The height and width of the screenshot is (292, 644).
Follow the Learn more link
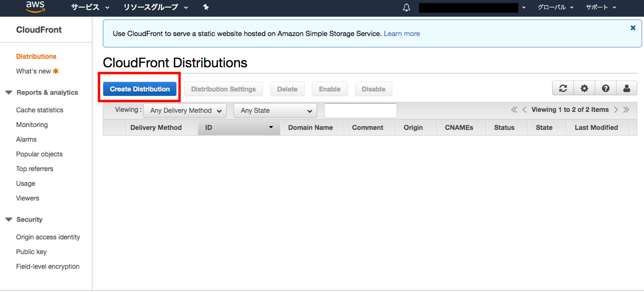[402, 34]
